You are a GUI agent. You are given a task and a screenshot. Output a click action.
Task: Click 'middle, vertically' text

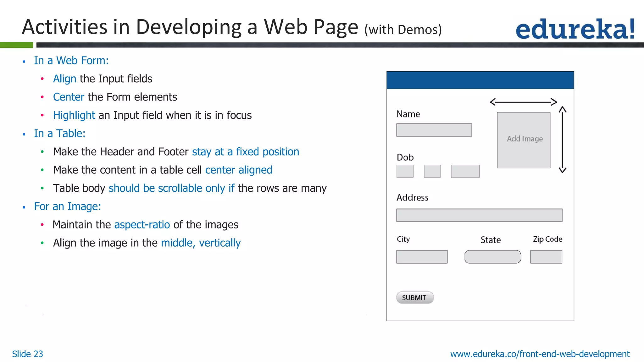pyautogui.click(x=201, y=243)
